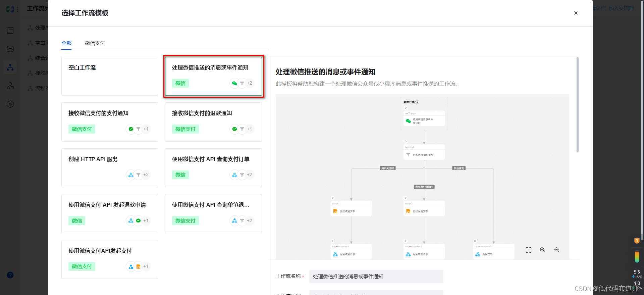Screen dimensions: 644x295
Task: Click the httpResponse3 node in preview
Action: point(494,252)
